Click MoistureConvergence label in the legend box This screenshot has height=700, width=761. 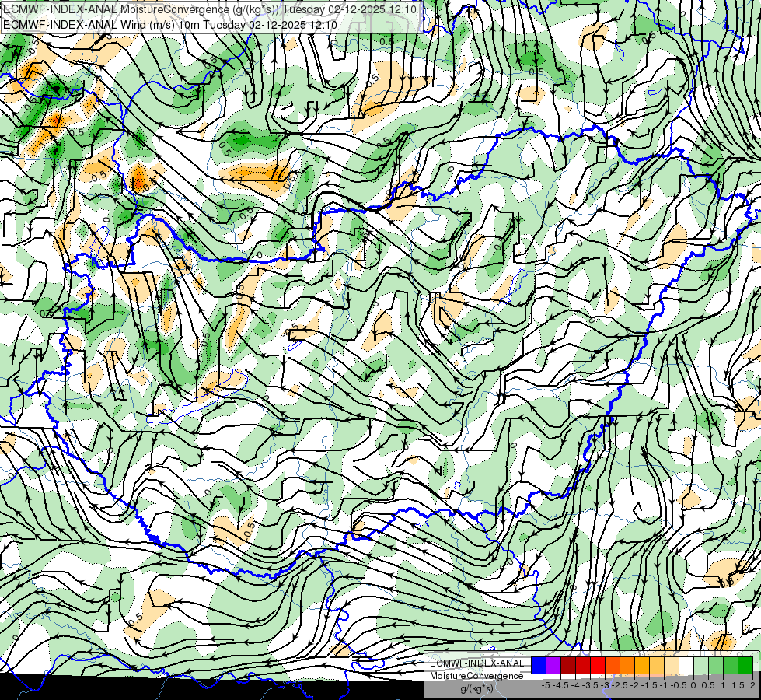point(476,676)
